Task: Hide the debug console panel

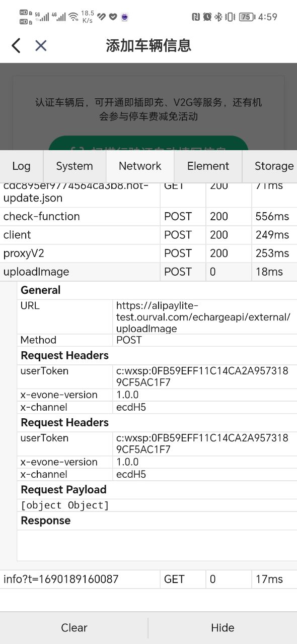Action: 222,628
